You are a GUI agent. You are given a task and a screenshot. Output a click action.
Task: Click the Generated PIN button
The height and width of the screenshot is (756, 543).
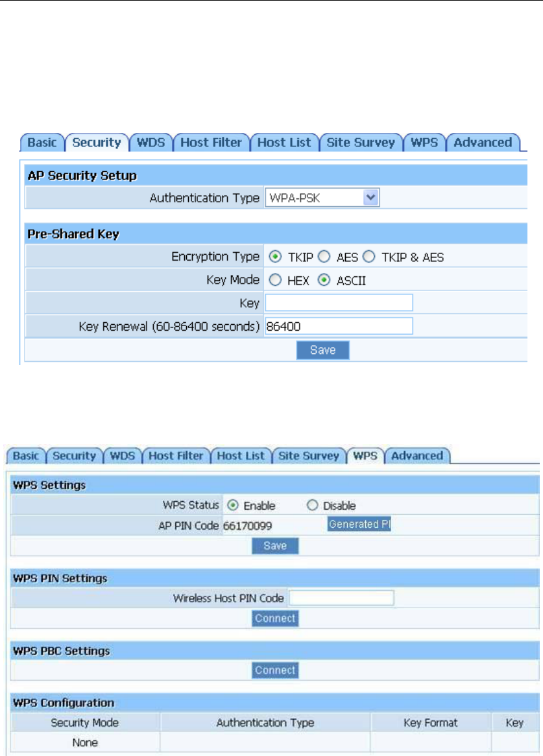pos(359,524)
